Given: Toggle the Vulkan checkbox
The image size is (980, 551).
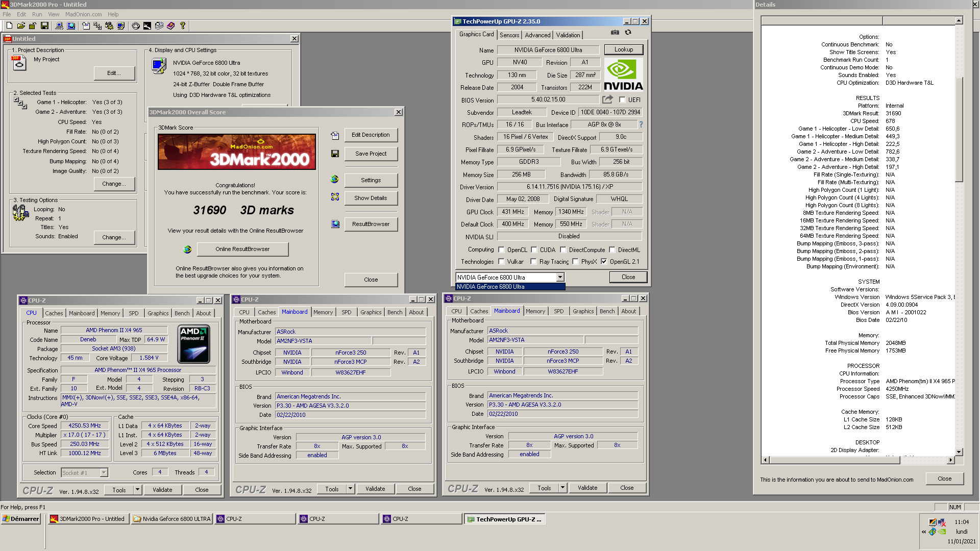Looking at the screenshot, I should (501, 262).
